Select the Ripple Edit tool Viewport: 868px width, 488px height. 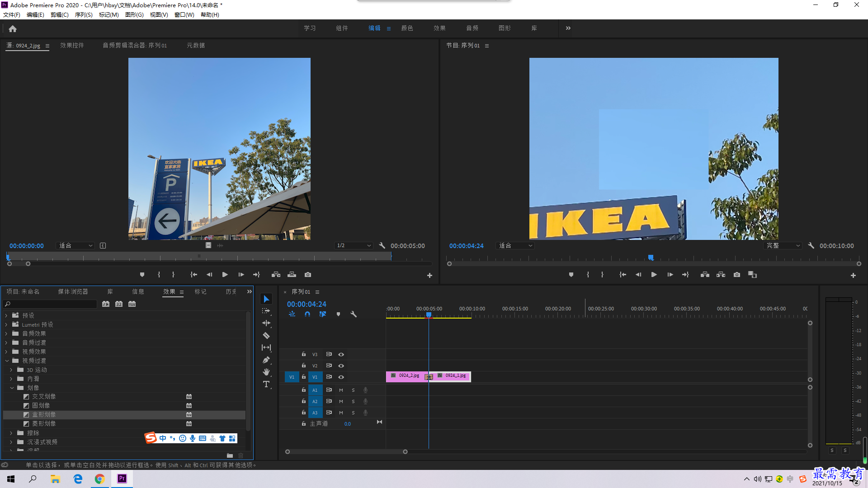point(266,323)
